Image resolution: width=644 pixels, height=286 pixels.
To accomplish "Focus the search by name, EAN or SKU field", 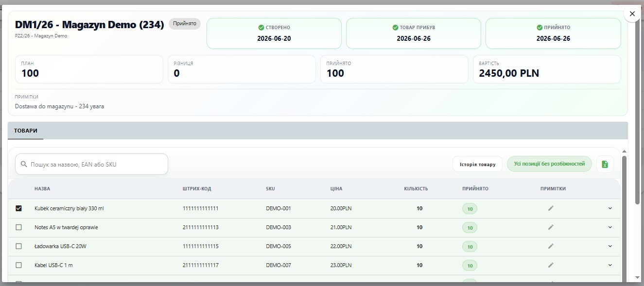I will (91, 164).
